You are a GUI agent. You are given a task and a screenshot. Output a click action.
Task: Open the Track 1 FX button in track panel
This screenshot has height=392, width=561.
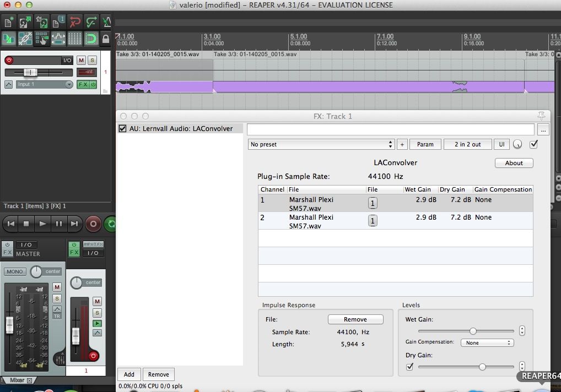[x=83, y=85]
